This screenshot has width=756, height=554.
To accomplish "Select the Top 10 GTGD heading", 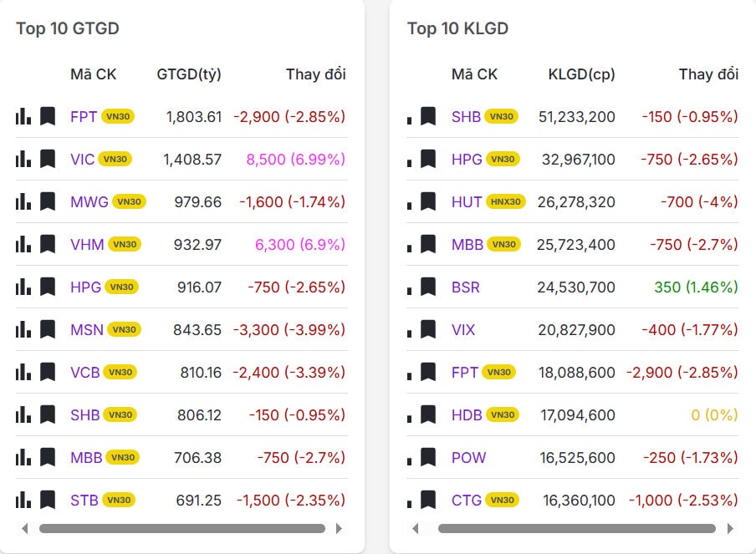I will [x=67, y=28].
